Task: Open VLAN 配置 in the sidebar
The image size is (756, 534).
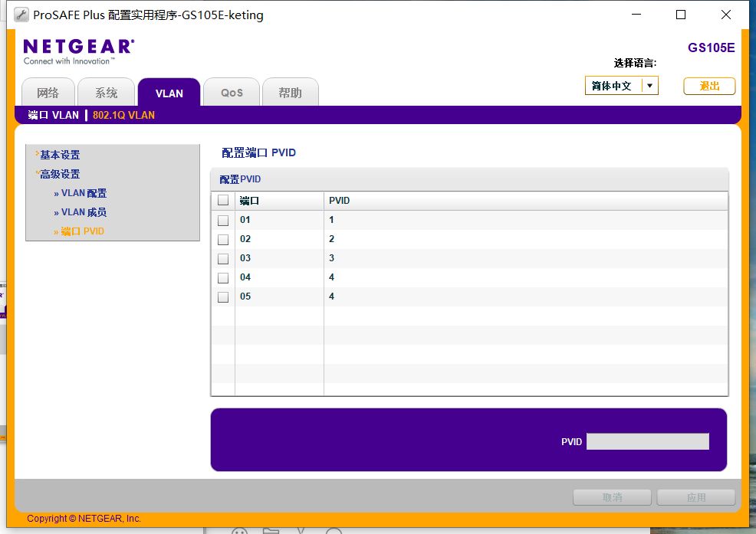Action: (81, 193)
